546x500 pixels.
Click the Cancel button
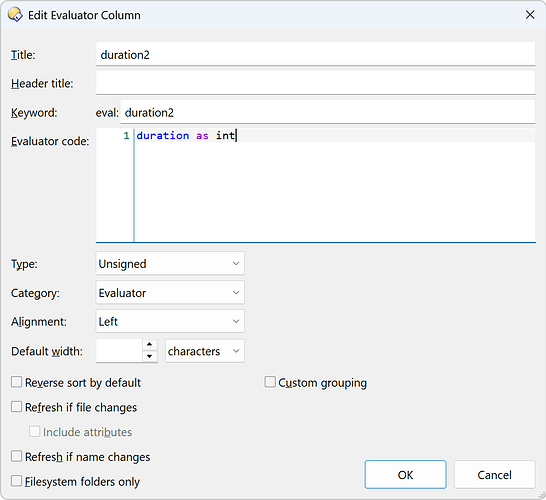pyautogui.click(x=494, y=475)
